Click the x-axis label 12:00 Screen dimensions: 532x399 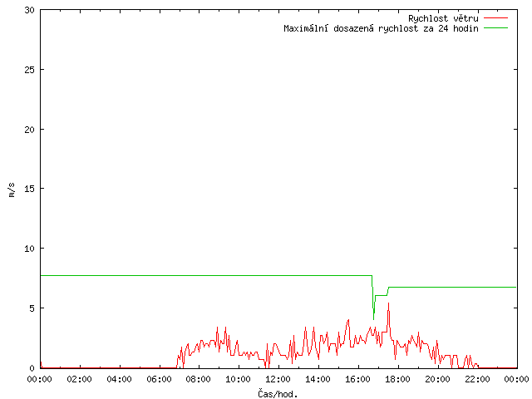[278, 379]
